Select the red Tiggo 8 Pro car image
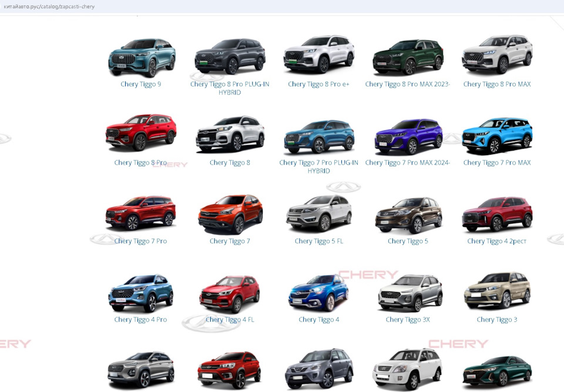Viewport: 564px width, 392px height. tap(141, 132)
